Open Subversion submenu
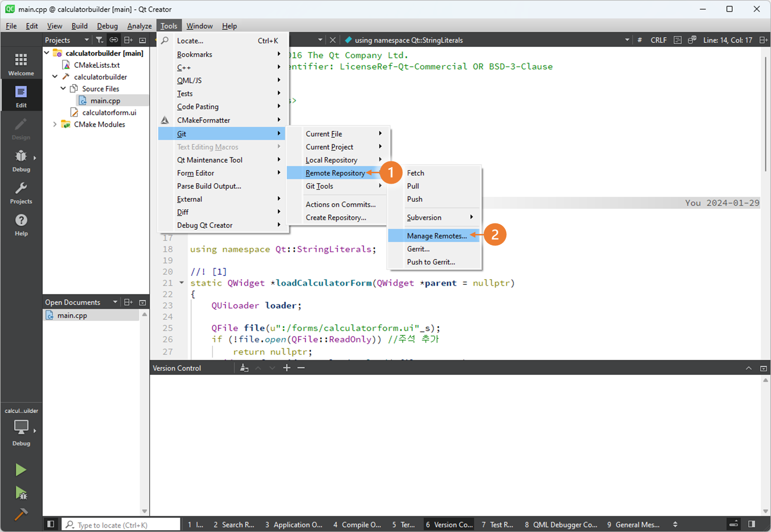The width and height of the screenshot is (771, 532). click(x=434, y=217)
